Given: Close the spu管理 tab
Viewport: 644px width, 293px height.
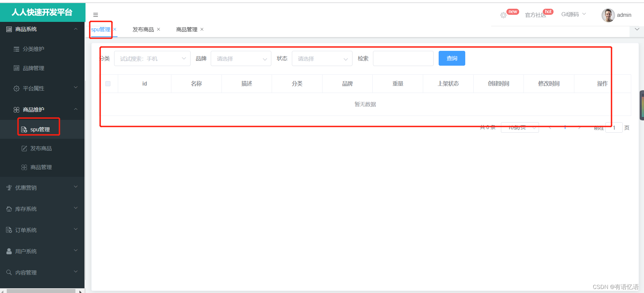Looking at the screenshot, I should tap(115, 29).
